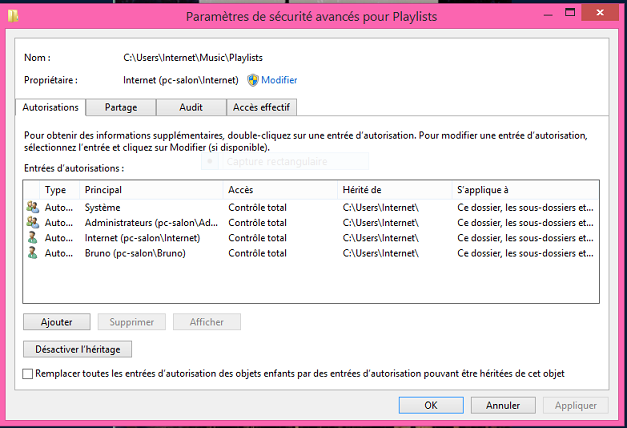627x428 pixels.
Task: Click the Système group user icon
Action: pyautogui.click(x=33, y=207)
